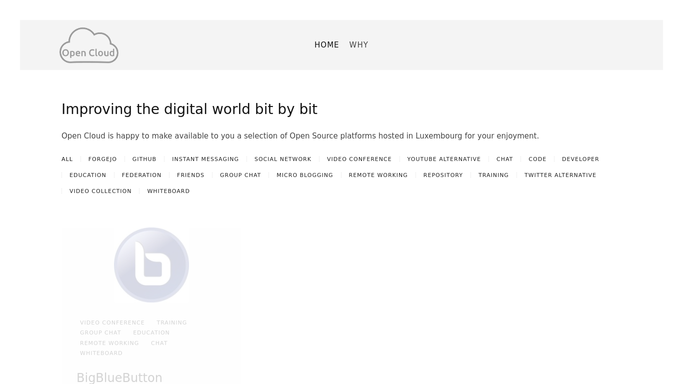Viewport: 683px width, 384px height.
Task: Open the BigBlueButton logo thumbnail
Action: [151, 265]
